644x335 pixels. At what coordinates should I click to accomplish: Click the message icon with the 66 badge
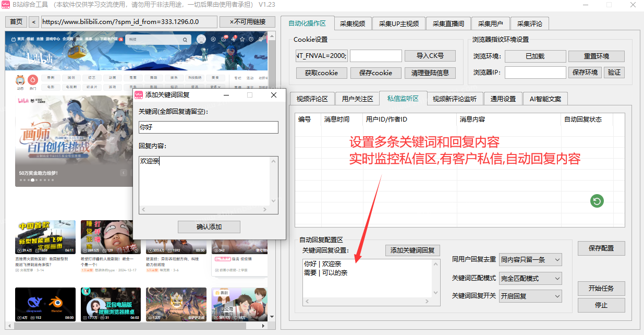224,39
